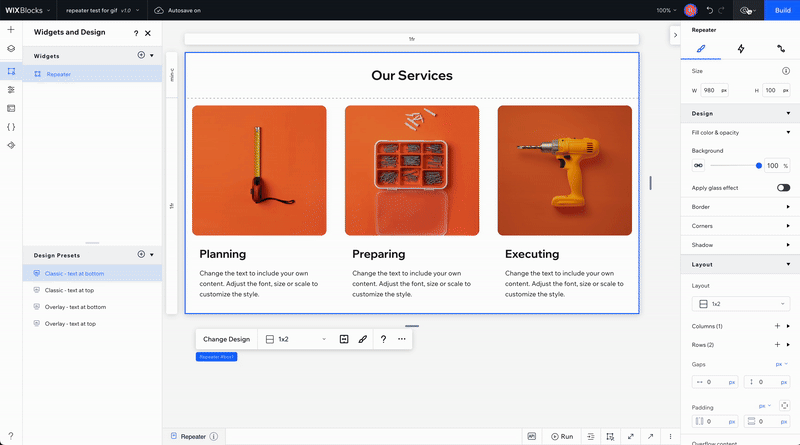The height and width of the screenshot is (445, 800).
Task: Click the help question mark at sidebar bottom
Action: (11, 436)
